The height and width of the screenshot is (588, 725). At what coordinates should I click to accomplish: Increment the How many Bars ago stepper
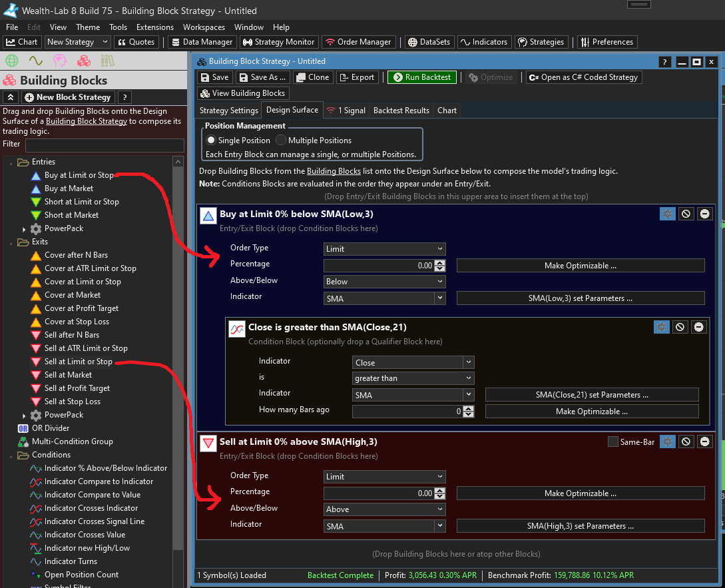tap(469, 409)
